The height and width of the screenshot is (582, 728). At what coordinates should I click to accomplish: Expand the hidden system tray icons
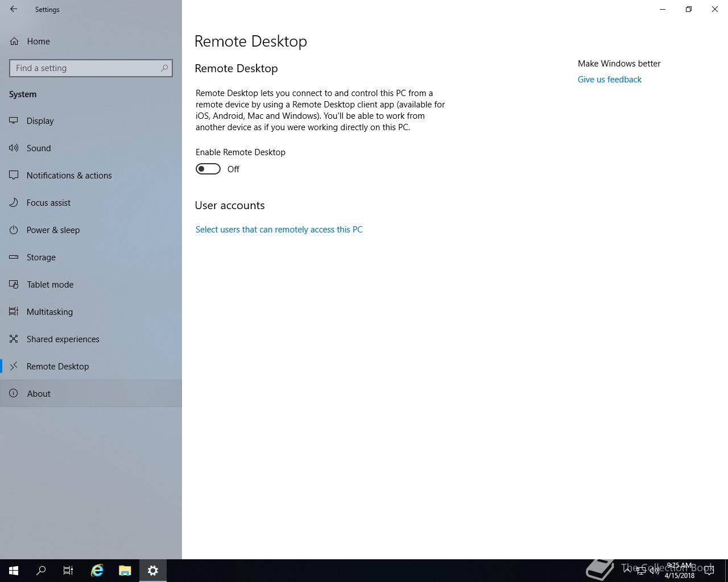[627, 570]
